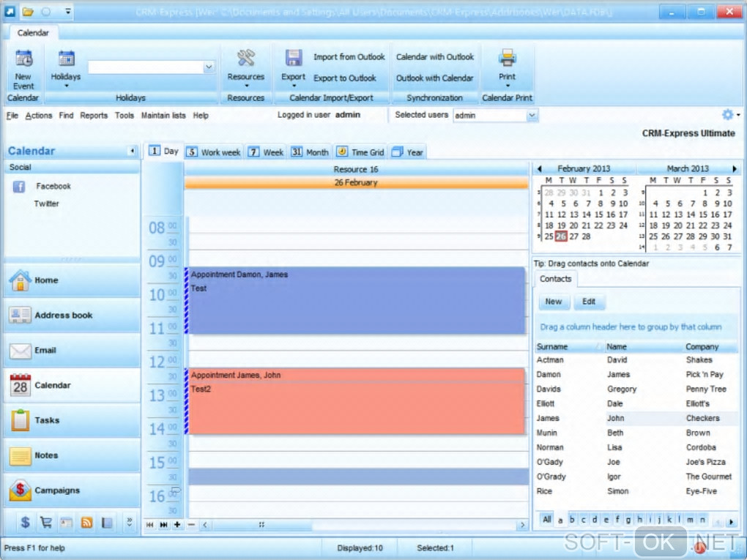Click the open folder icon in title bar
Viewport: 747px width, 560px height.
28,12
